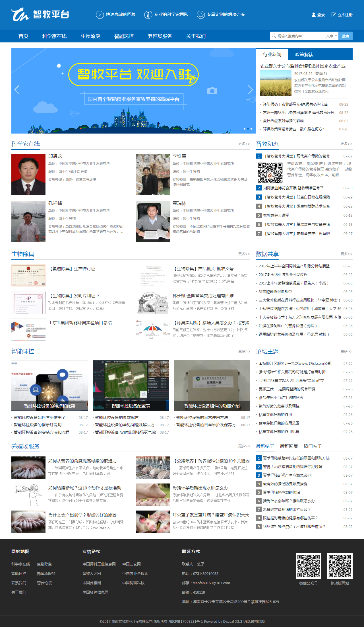The width and height of the screenshot is (364, 627).
Task: Expand 更多 in 数据共享 section
Action: [x=346, y=254]
